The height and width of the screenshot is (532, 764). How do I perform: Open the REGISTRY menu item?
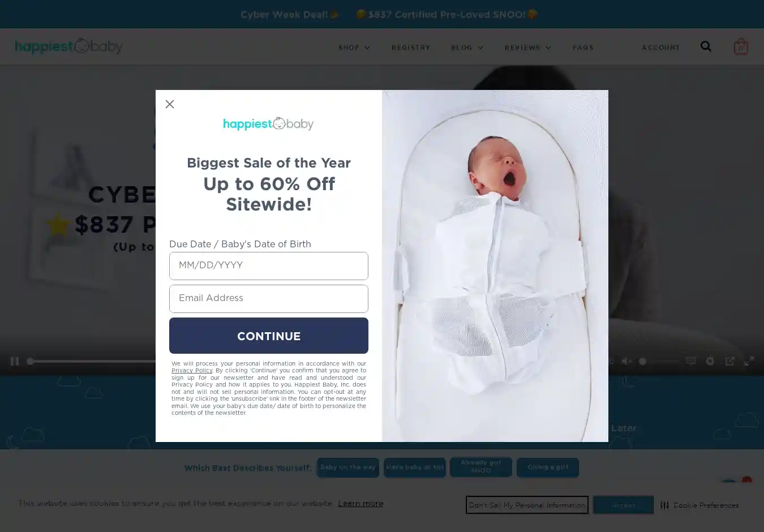click(x=411, y=48)
